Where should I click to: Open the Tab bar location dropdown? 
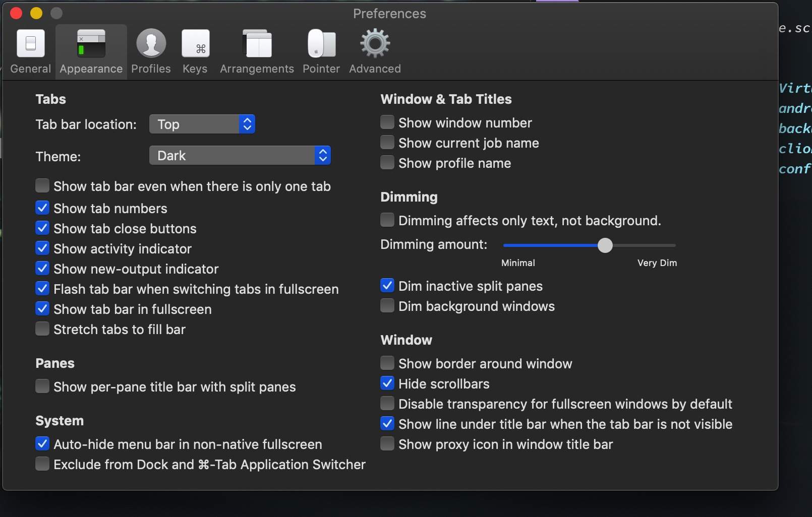(202, 124)
